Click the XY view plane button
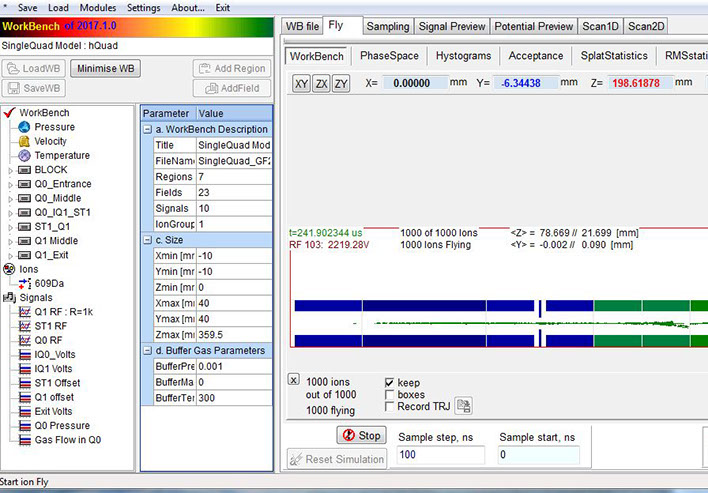Image resolution: width=708 pixels, height=493 pixels. [301, 84]
